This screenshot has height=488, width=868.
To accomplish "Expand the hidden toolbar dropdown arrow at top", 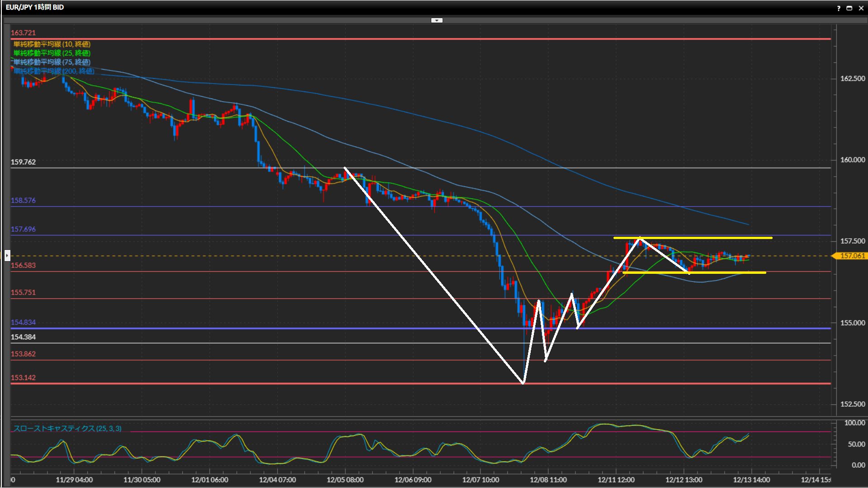I will (x=437, y=20).
